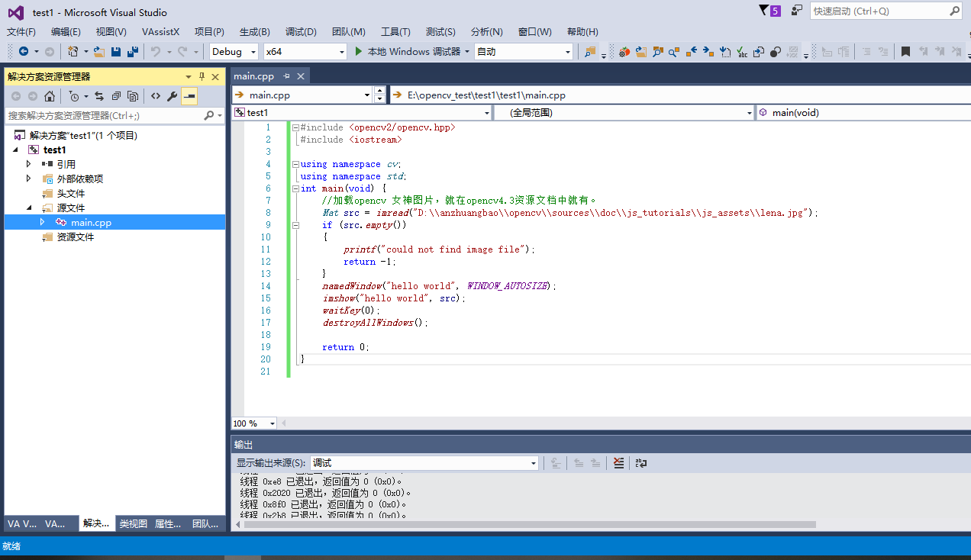Click the Save All multi-disk icon
Image resolution: width=971 pixels, height=560 pixels.
click(133, 52)
